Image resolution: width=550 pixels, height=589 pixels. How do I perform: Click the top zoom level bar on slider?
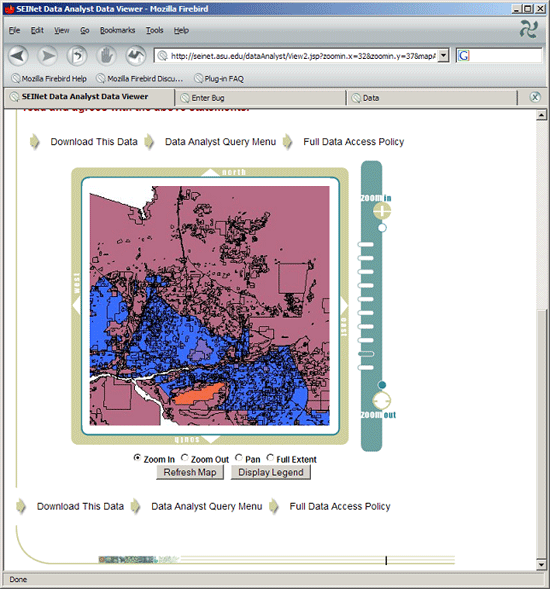pyautogui.click(x=366, y=245)
